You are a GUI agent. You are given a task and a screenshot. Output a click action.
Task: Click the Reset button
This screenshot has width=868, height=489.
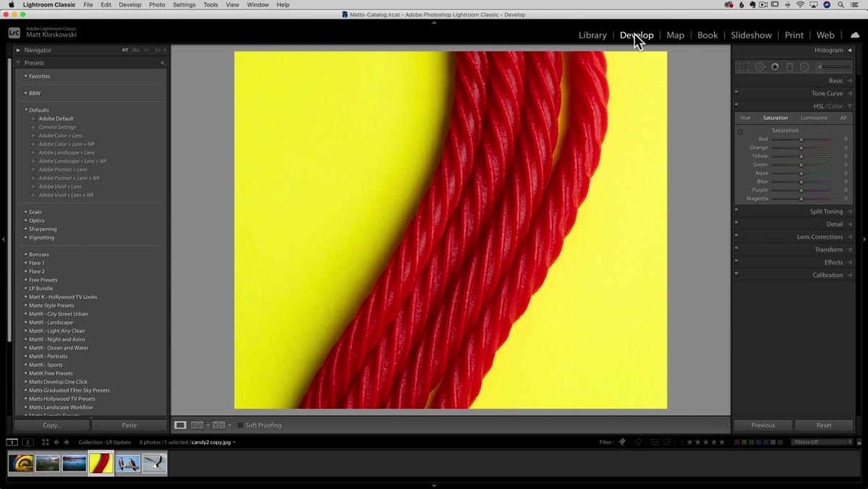coord(824,425)
